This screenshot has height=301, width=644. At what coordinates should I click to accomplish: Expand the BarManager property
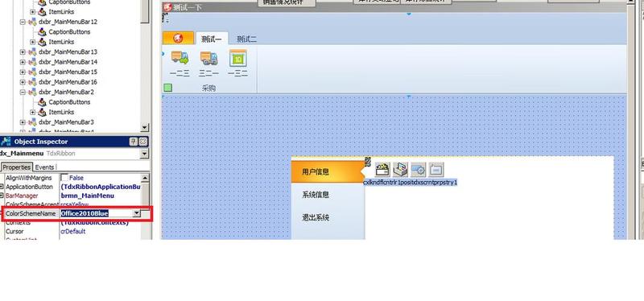[x=2, y=196]
